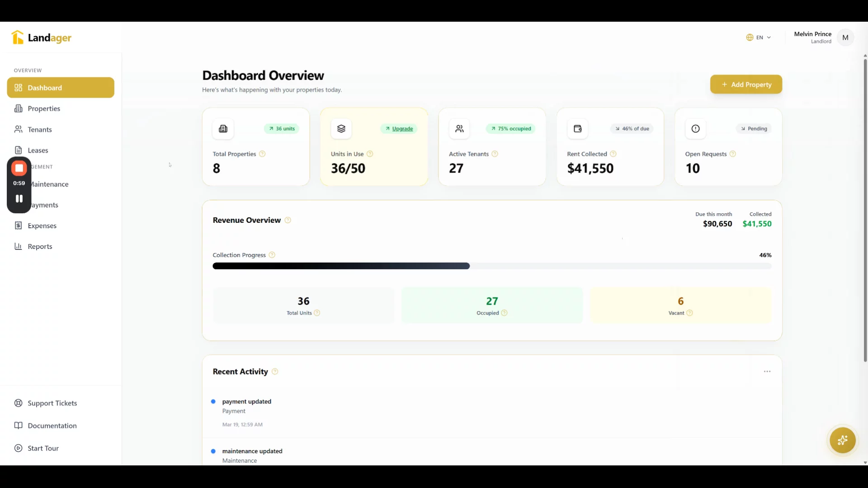
Task: Open the floating AI assistant sparkle button
Action: click(x=843, y=440)
